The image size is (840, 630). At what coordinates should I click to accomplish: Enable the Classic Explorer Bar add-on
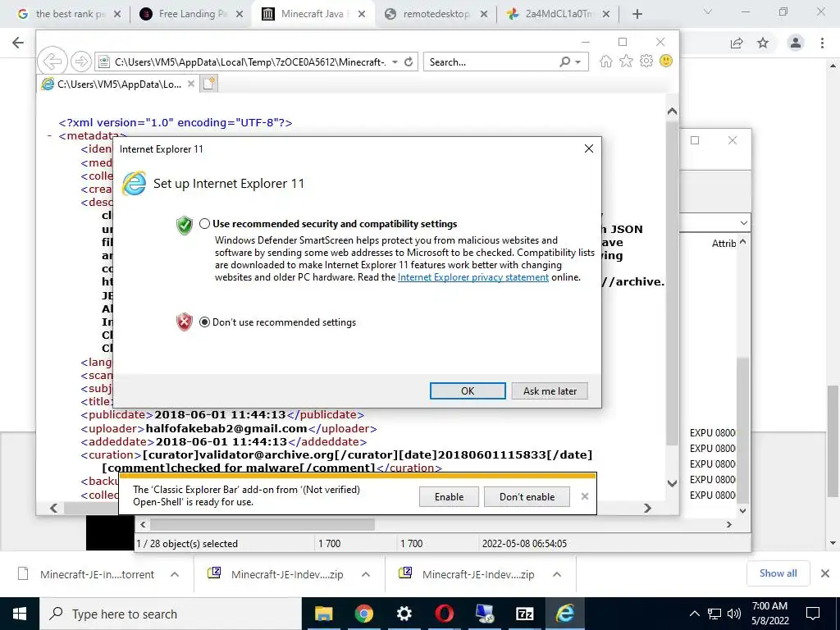coord(449,496)
